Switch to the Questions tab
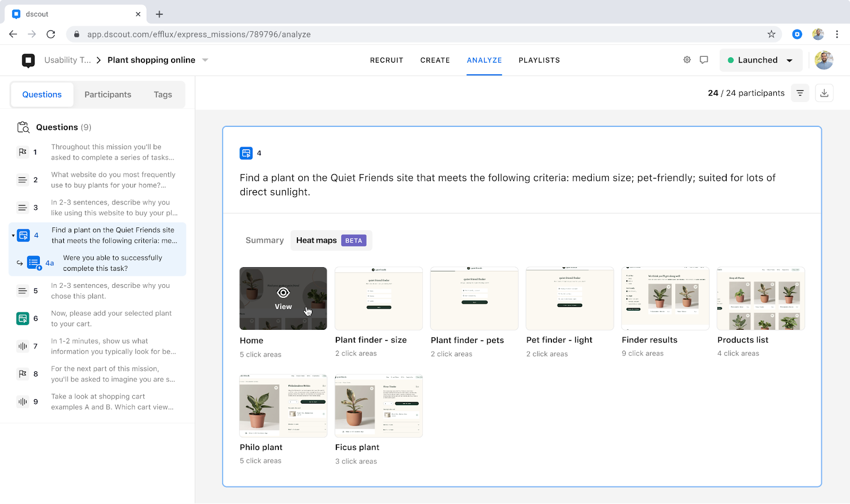Screen dimensions: 850x504 (x=42, y=95)
